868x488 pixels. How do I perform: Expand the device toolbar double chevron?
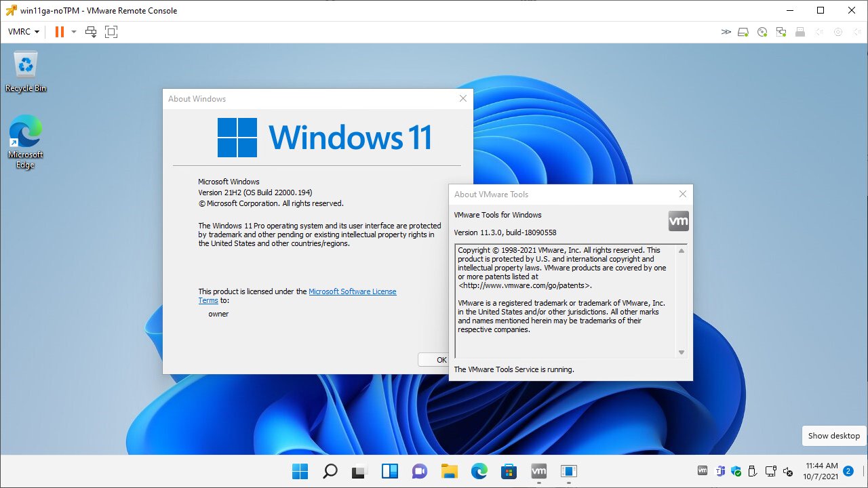[726, 31]
